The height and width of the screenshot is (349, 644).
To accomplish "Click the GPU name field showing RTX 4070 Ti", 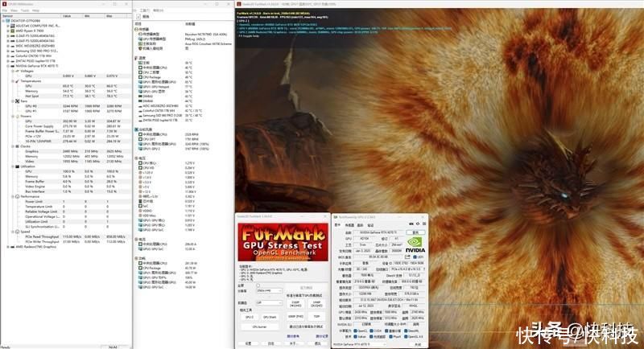I will pos(378,232).
